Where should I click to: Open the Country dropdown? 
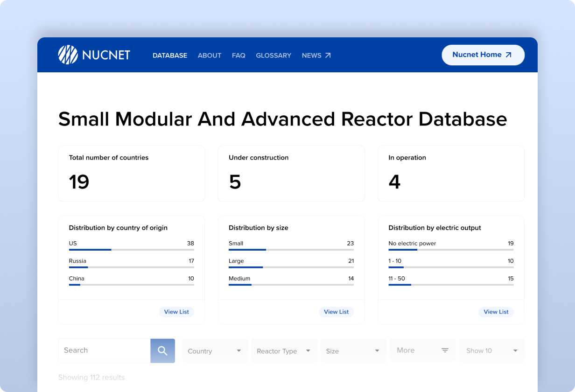click(215, 350)
